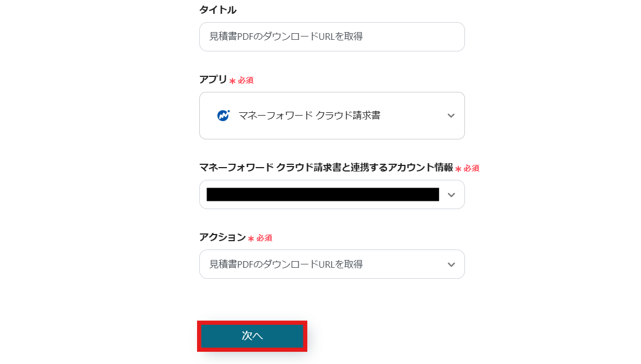Click the アプリ field label
This screenshot has height=364, width=641.
(x=213, y=80)
